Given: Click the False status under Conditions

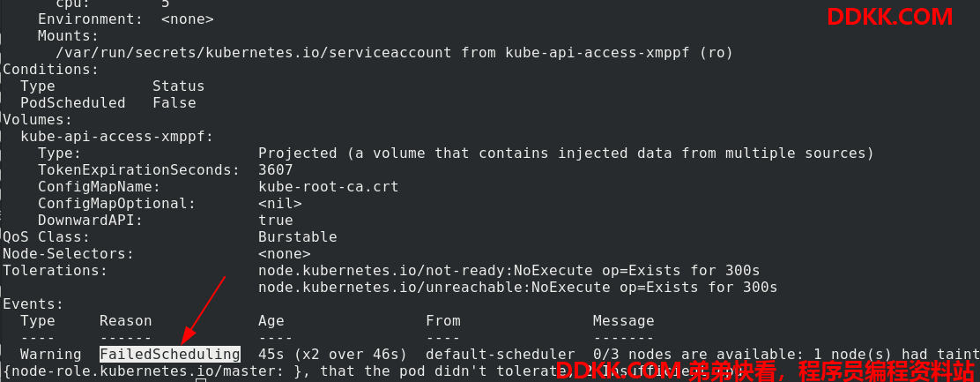Looking at the screenshot, I should pyautogui.click(x=174, y=102).
